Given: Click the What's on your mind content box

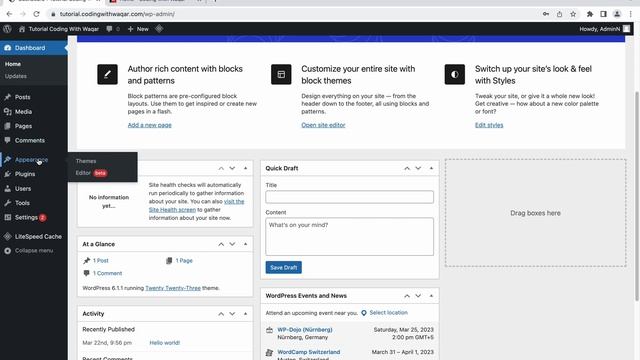Looking at the screenshot, I should 349,237.
